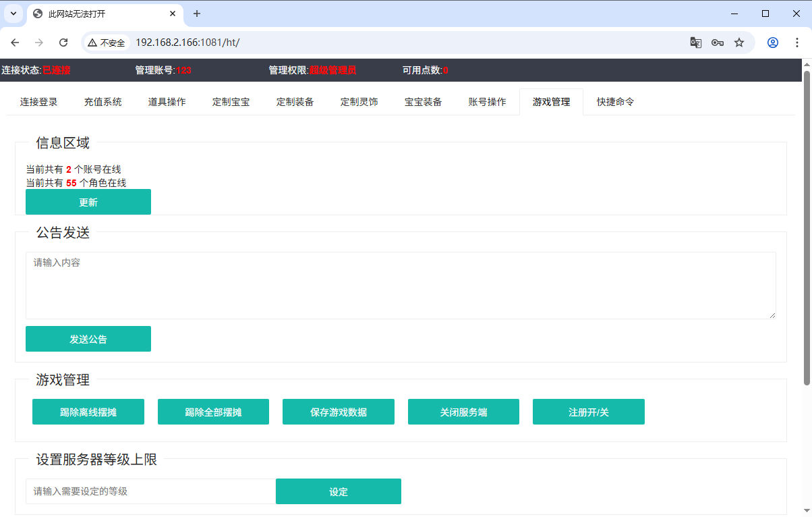Focus the server level limit input field
The width and height of the screenshot is (812, 517).
point(150,491)
